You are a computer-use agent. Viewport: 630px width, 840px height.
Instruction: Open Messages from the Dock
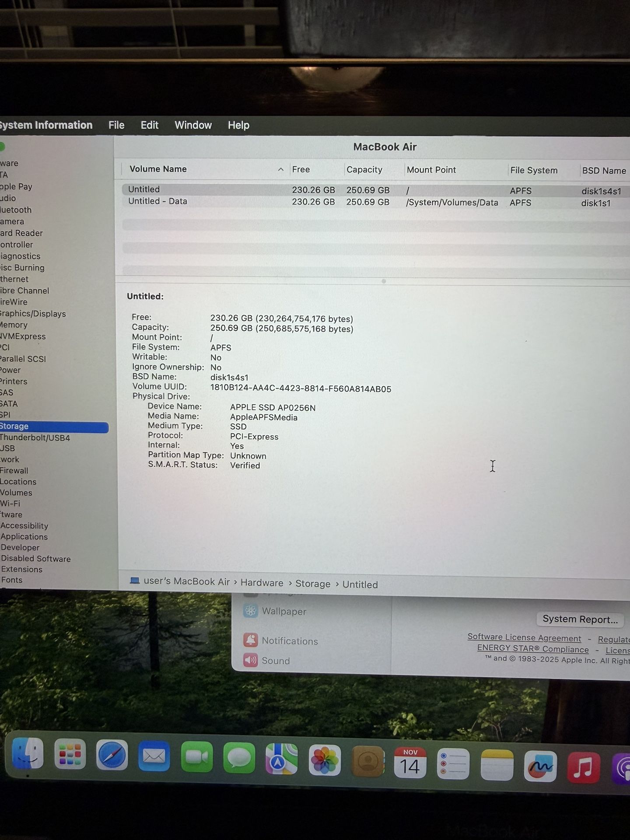(239, 758)
